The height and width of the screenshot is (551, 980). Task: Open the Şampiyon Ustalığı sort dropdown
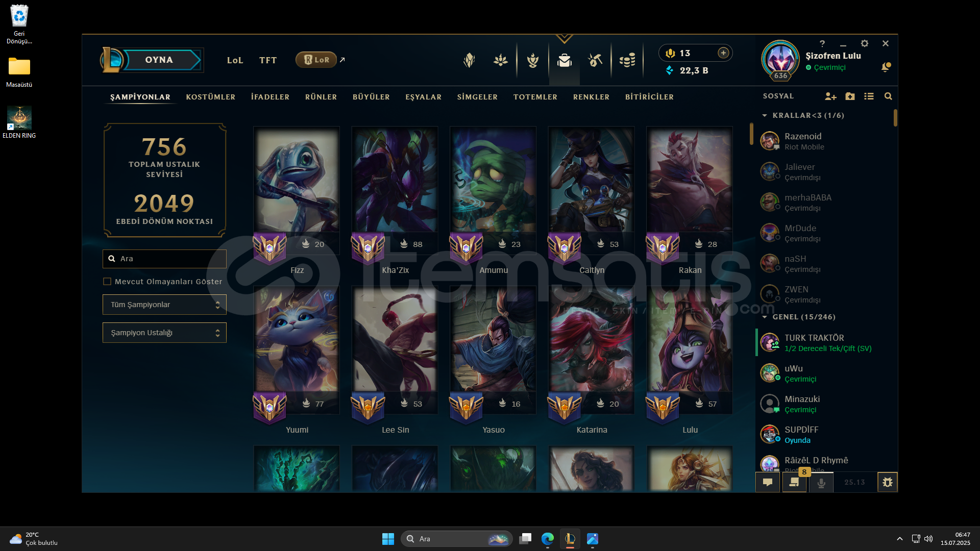[164, 333]
